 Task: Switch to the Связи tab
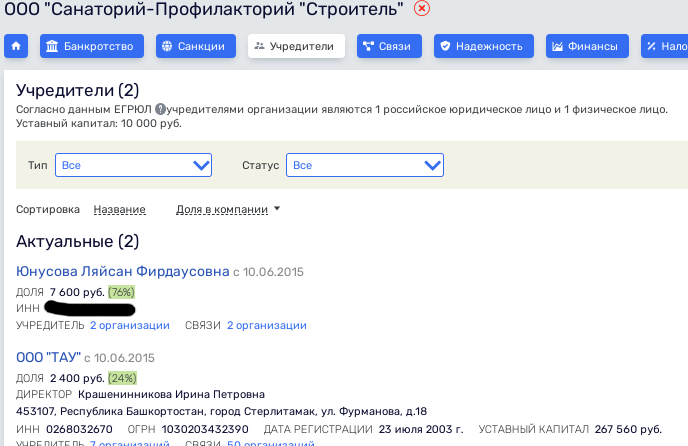[389, 46]
